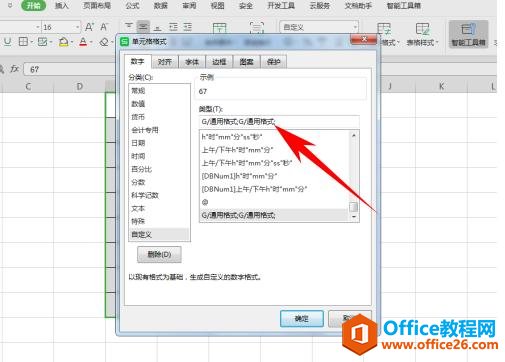Select 文本 in category list

tap(159, 208)
